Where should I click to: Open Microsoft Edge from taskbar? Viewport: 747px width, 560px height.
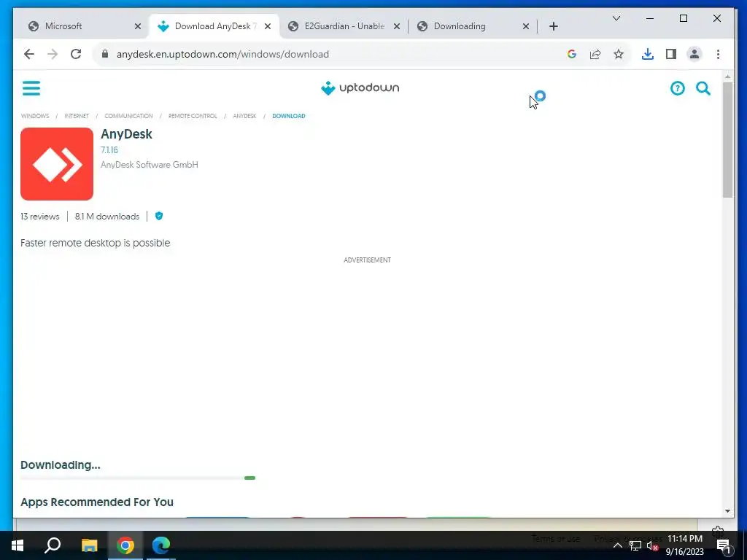click(x=161, y=545)
